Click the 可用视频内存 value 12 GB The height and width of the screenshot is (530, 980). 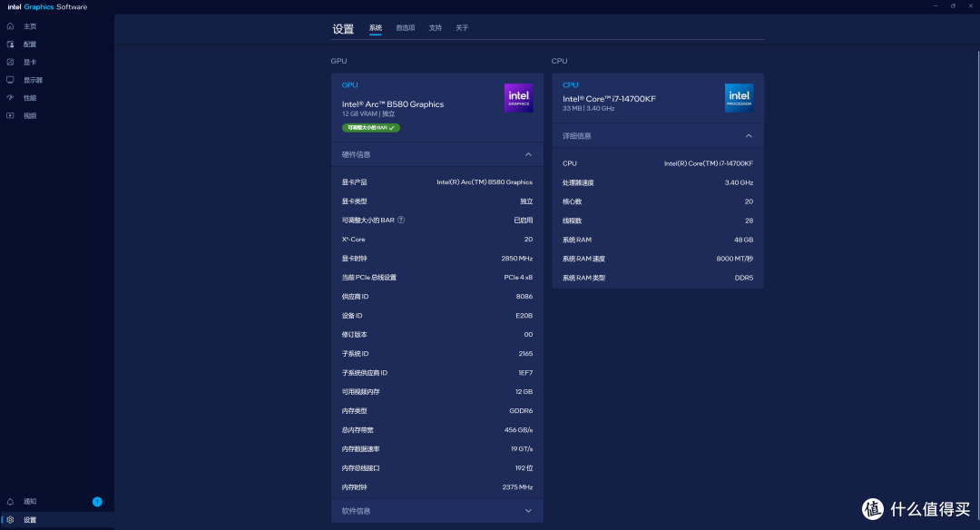pyautogui.click(x=524, y=392)
